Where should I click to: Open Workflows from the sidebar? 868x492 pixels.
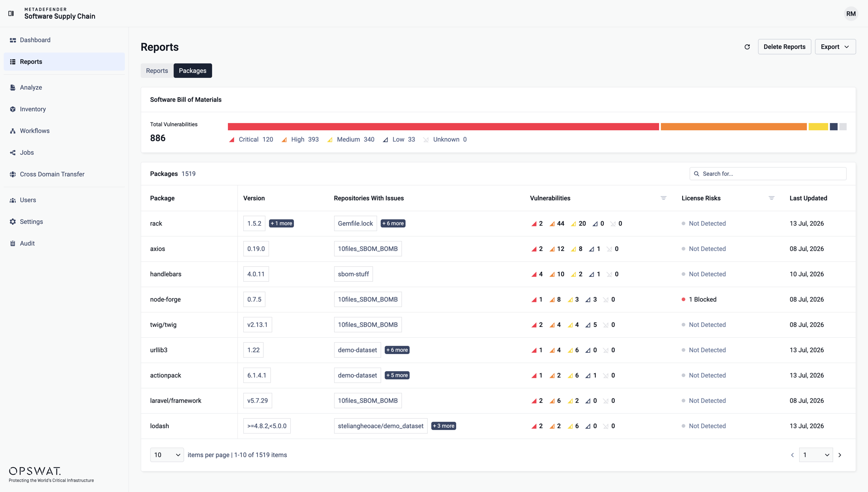tap(64, 131)
